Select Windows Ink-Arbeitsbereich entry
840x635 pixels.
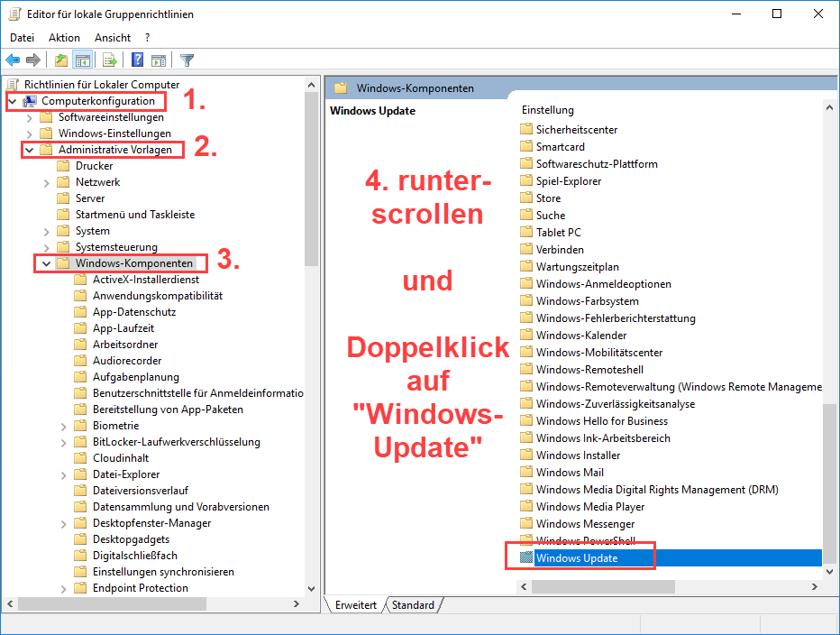[x=603, y=437]
